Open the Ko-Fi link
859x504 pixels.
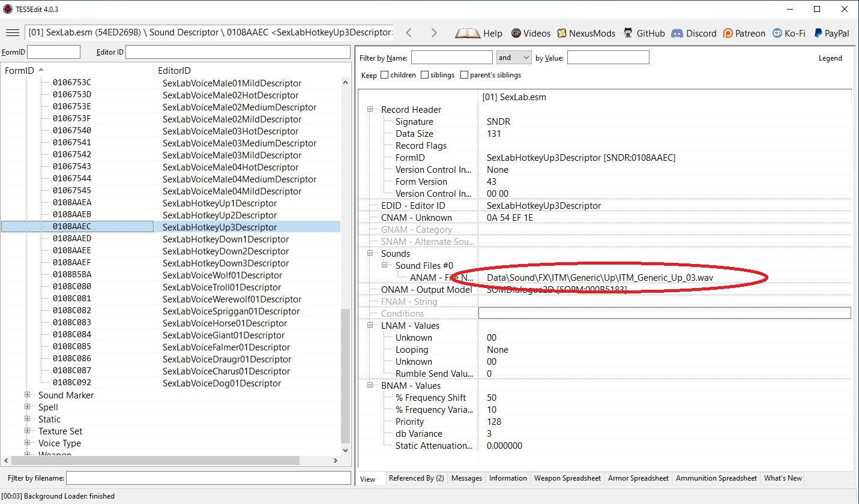(789, 34)
